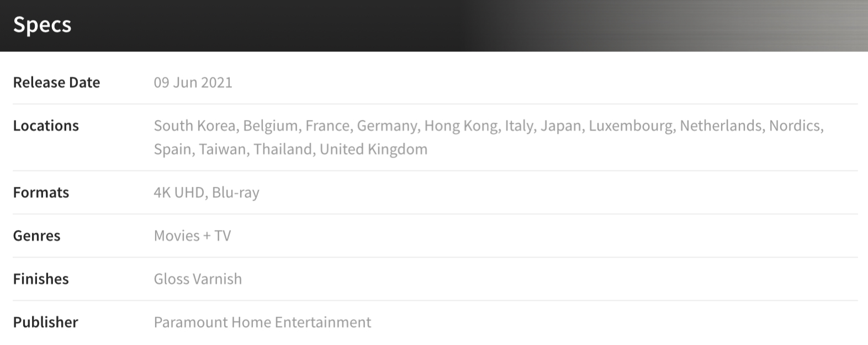Open Paramount Home Entertainment publisher link
The height and width of the screenshot is (345, 868).
pyautogui.click(x=262, y=322)
